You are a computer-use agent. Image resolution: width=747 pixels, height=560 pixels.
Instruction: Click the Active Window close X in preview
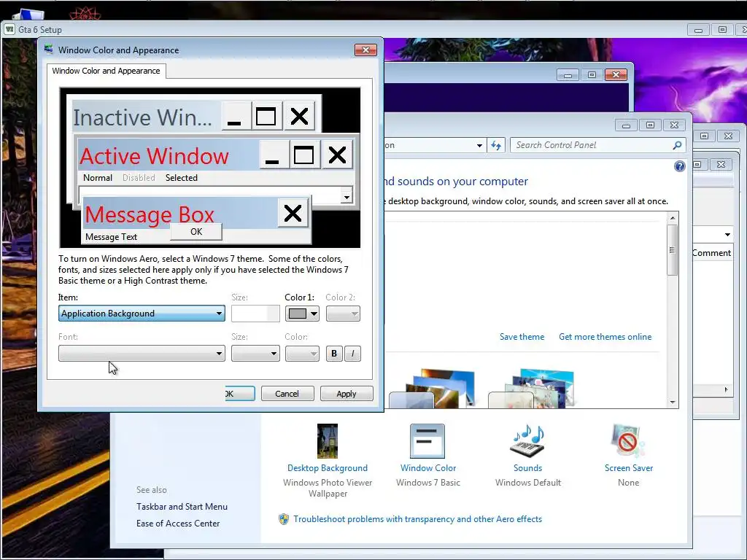(x=337, y=155)
